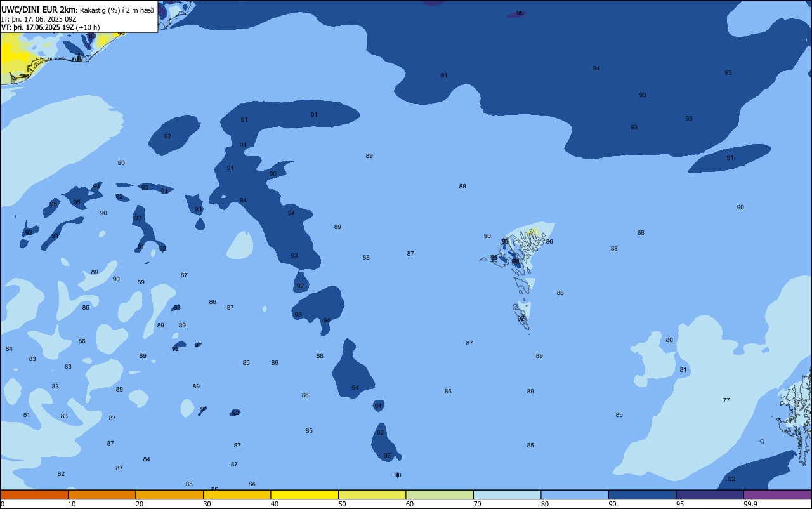
Task: Click the "50" legend tick label
Action: click(x=342, y=504)
